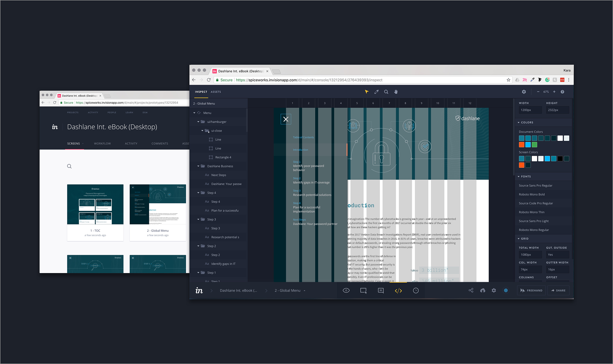This screenshot has height=364, width=613.
Task: Click the InVision logo in bottom bar
Action: pyautogui.click(x=199, y=291)
